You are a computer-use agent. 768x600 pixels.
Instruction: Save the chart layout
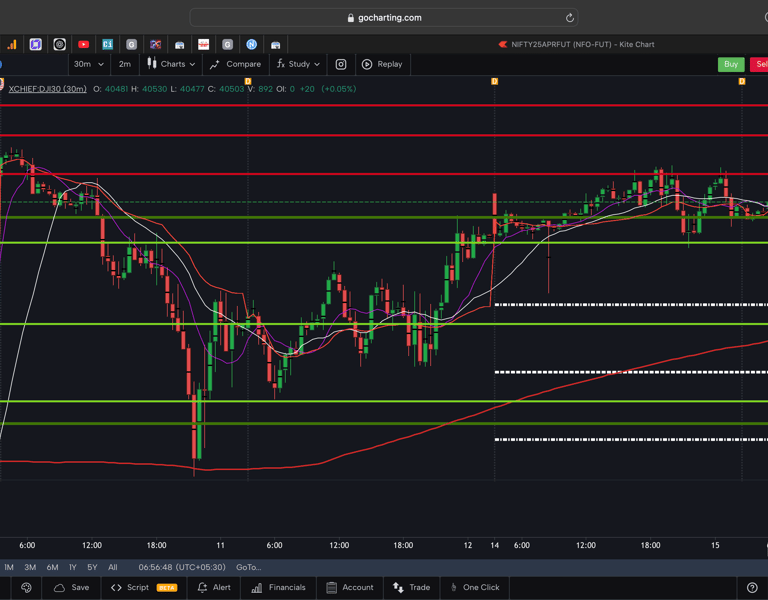(72, 587)
